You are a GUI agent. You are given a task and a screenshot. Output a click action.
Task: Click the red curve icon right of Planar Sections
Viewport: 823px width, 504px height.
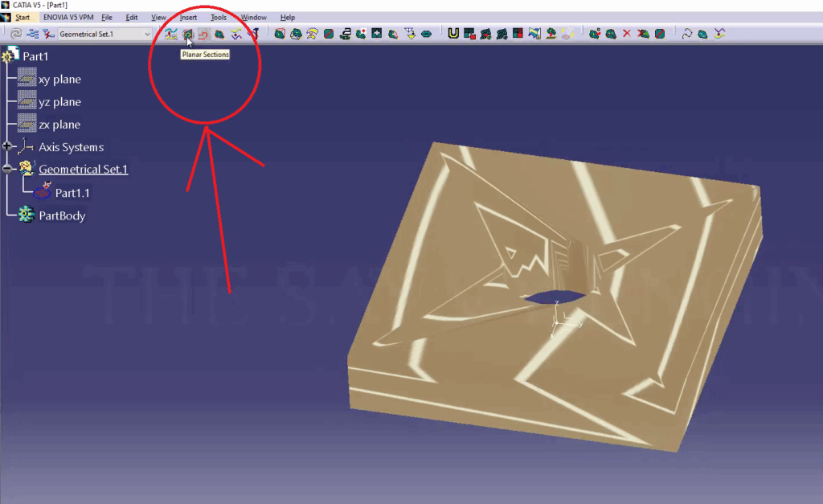[x=204, y=34]
